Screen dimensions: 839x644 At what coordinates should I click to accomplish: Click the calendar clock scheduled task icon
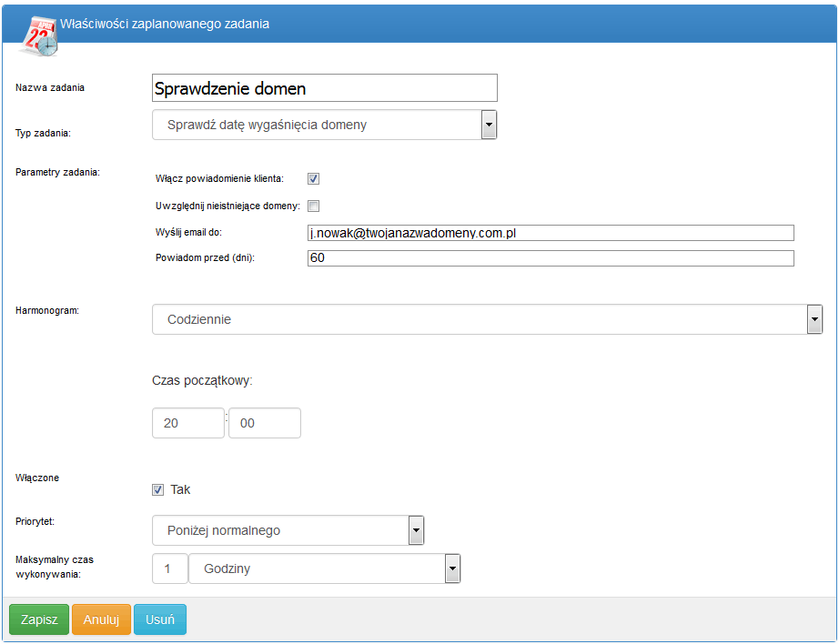pos(38,36)
